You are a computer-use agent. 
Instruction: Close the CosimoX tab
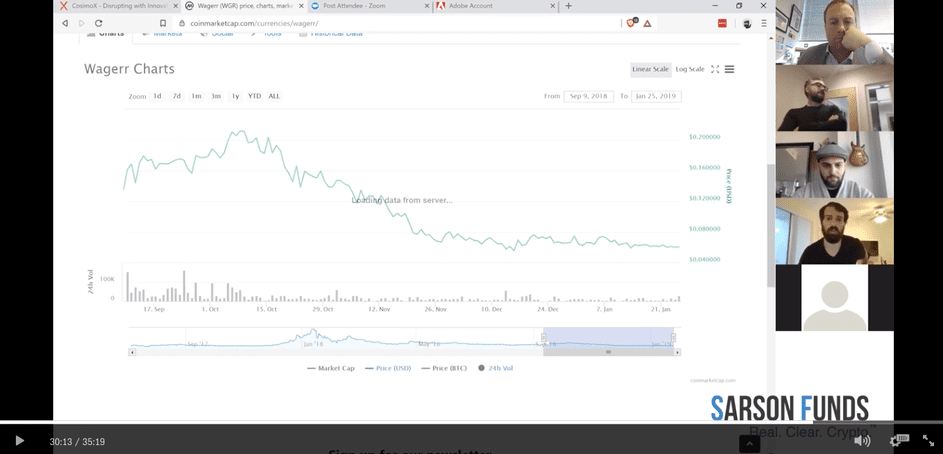click(176, 6)
